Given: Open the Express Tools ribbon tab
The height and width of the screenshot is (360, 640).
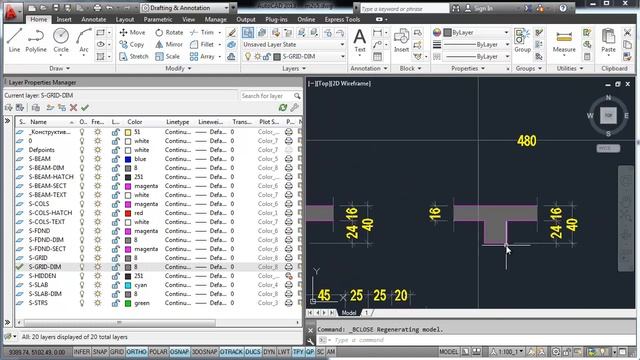Looking at the screenshot, I should [342, 19].
